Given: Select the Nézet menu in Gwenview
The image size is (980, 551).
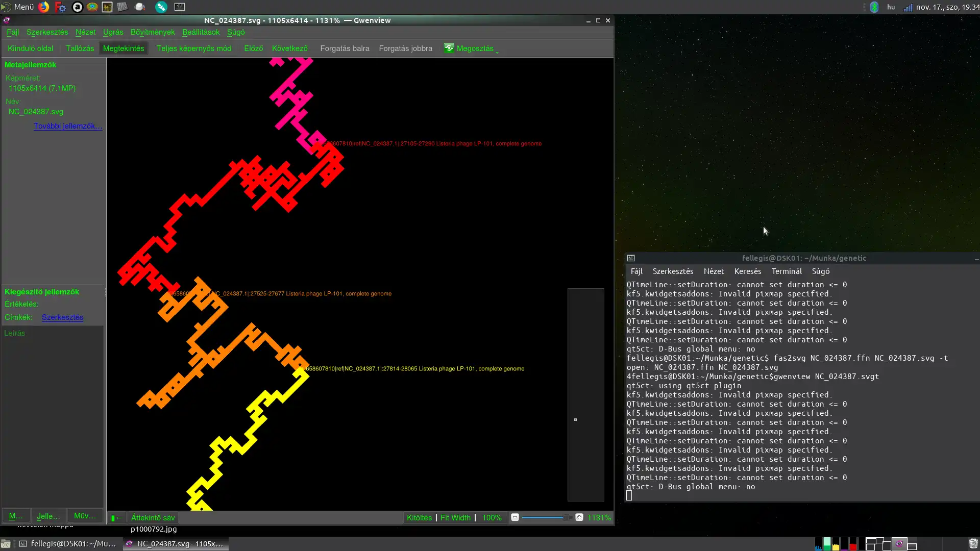Looking at the screenshot, I should tap(85, 32).
